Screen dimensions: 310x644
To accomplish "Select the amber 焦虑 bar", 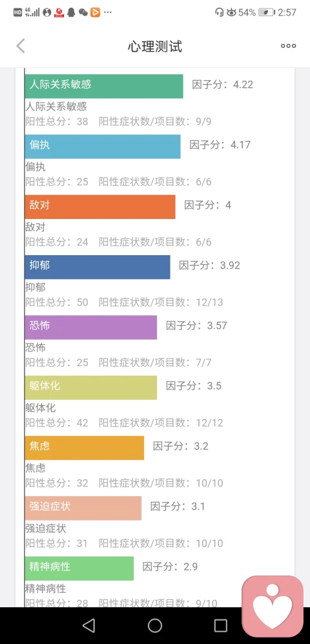I will click(x=85, y=448).
